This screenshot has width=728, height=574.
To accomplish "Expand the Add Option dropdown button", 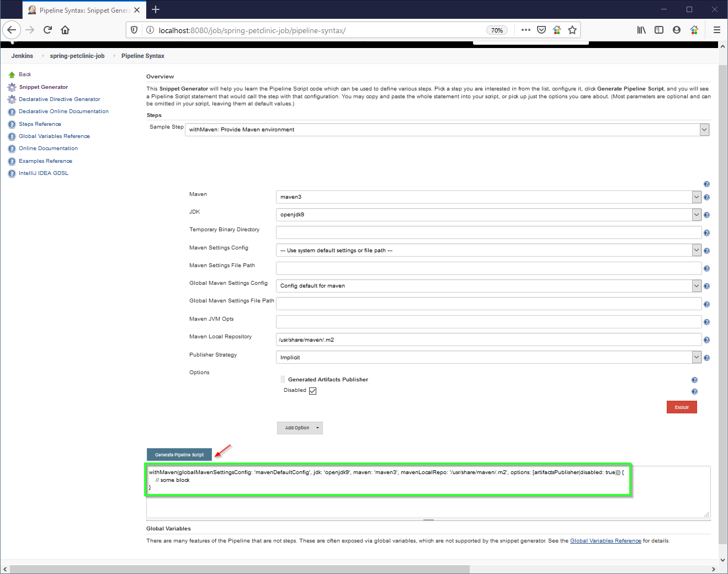I will 300,428.
